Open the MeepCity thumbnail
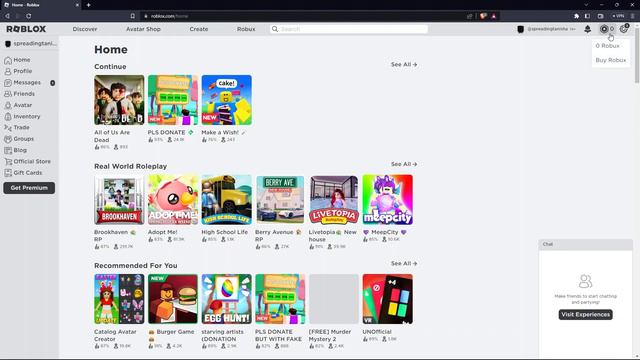The height and width of the screenshot is (360, 640). point(387,200)
